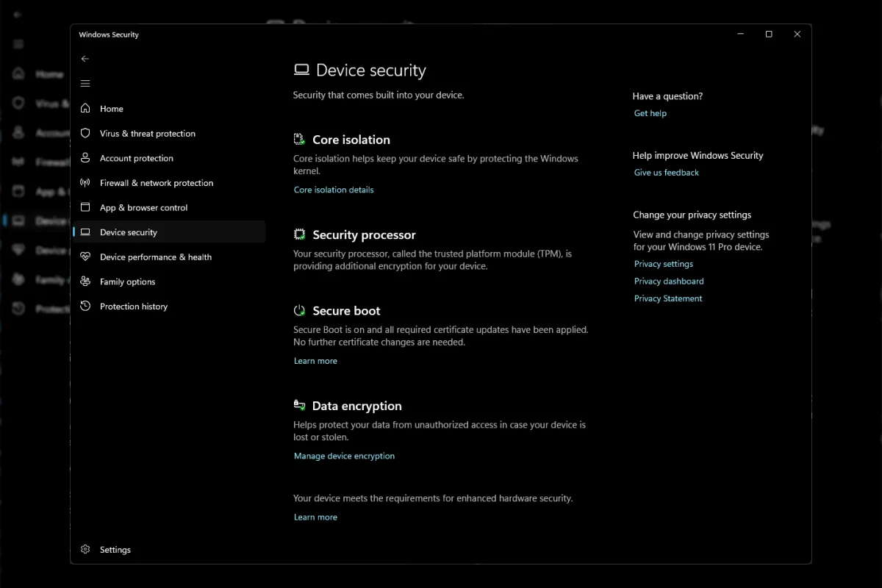Screen dimensions: 882x588
Task: Click the Security processor chip icon
Action: 299,234
